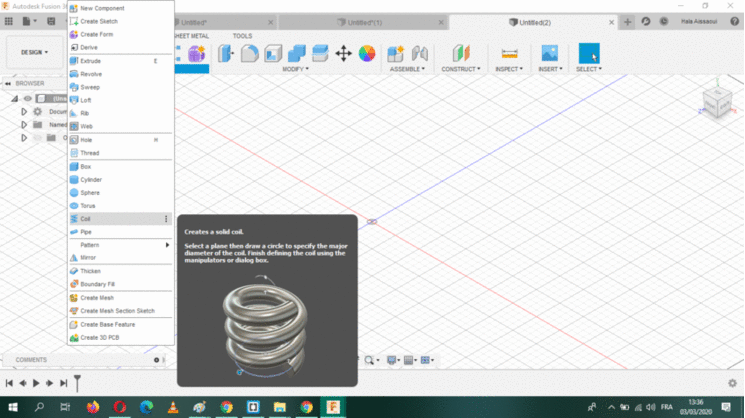Open display settings dropdown in navigation bar
The height and width of the screenshot is (418, 745).
click(393, 360)
